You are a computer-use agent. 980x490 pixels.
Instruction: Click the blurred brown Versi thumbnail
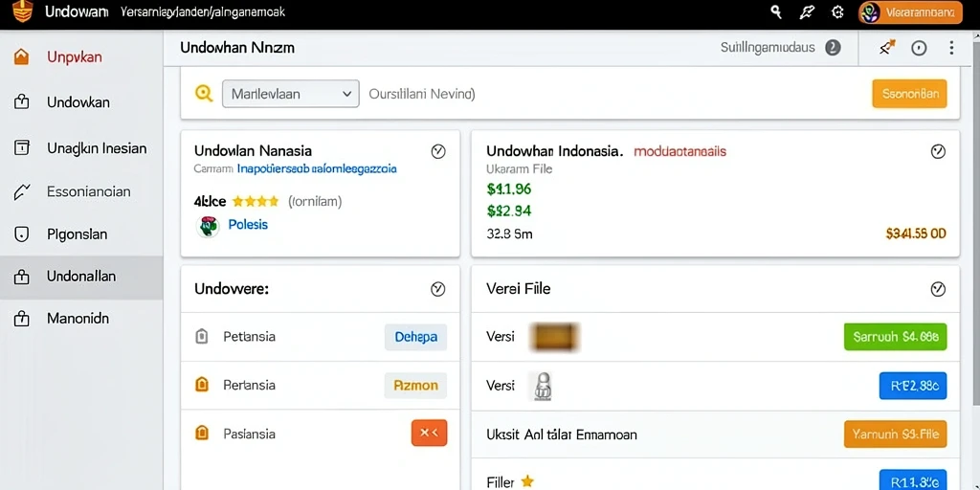(553, 337)
